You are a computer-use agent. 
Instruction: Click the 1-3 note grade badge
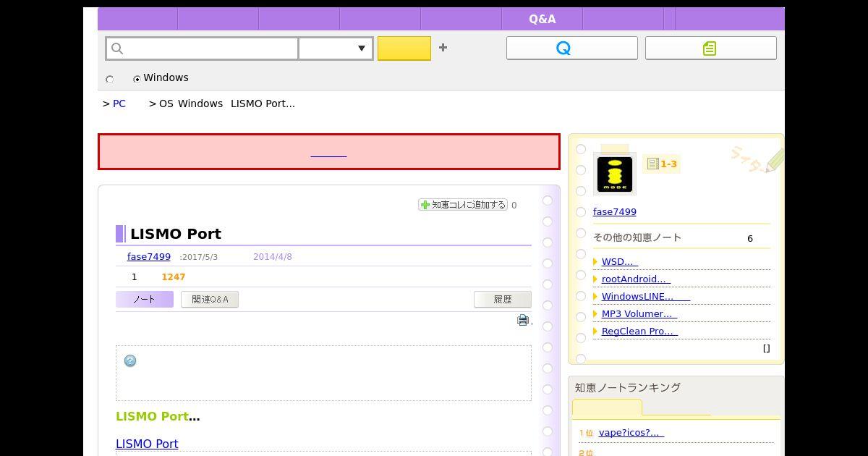[x=662, y=164]
